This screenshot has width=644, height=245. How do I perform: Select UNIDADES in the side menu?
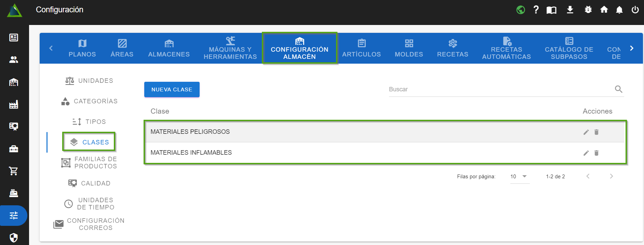pyautogui.click(x=89, y=81)
